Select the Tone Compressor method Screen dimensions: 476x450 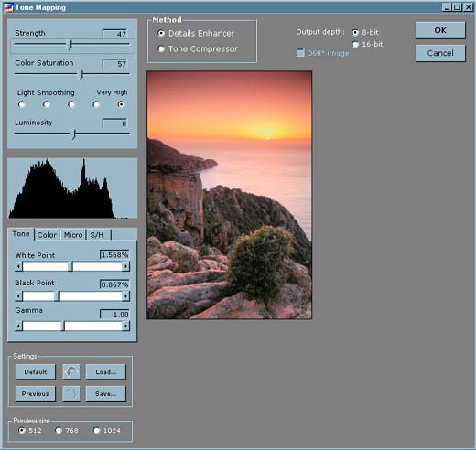pyautogui.click(x=198, y=48)
